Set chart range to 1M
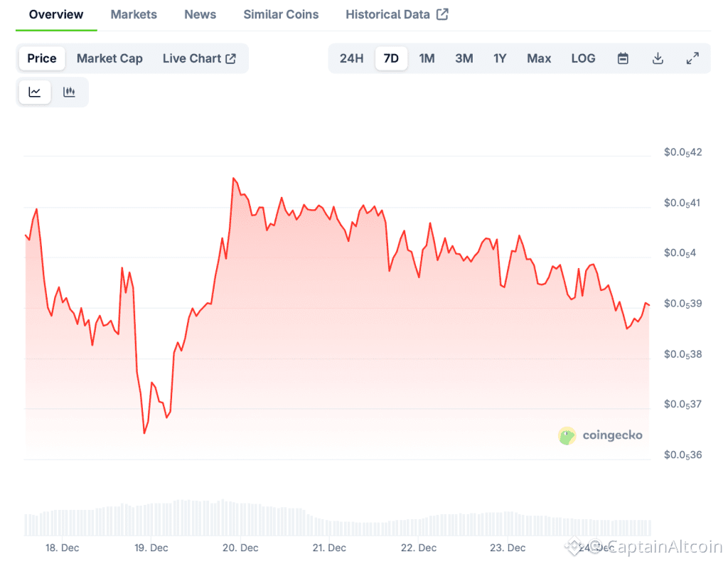 (x=427, y=58)
